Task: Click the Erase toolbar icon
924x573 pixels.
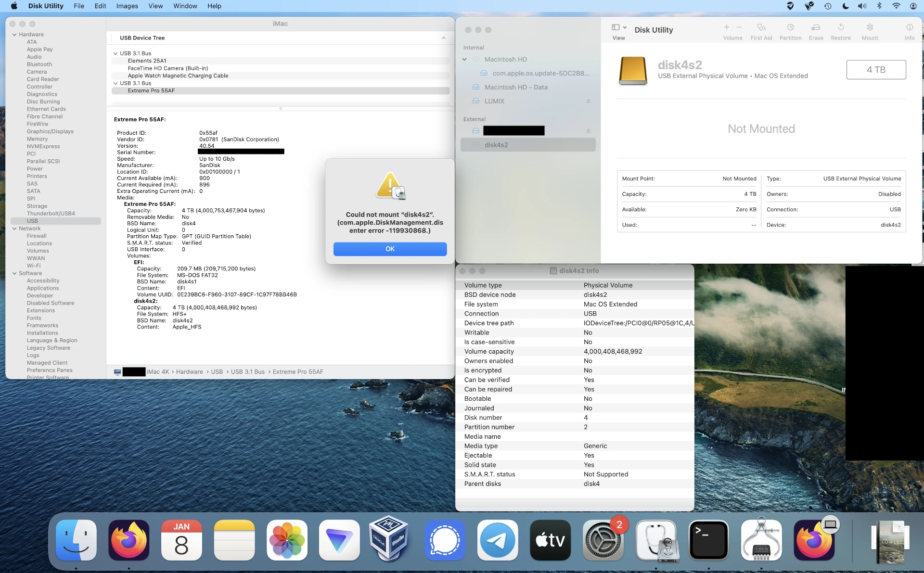Action: 816,27
